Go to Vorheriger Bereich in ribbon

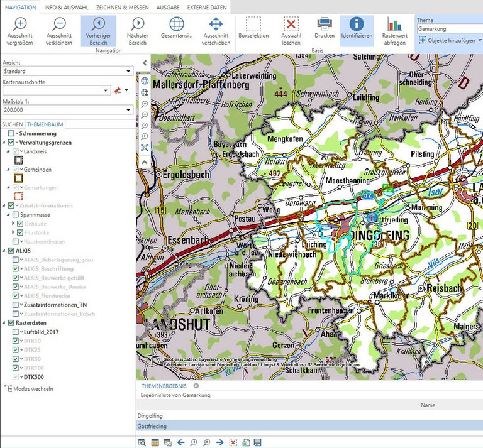pos(98,31)
